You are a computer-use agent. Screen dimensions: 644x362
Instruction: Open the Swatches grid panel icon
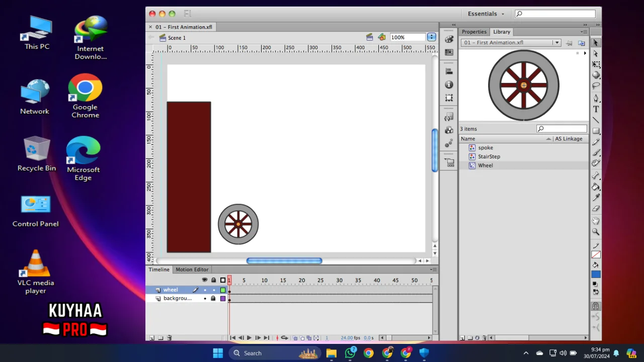coord(449,52)
